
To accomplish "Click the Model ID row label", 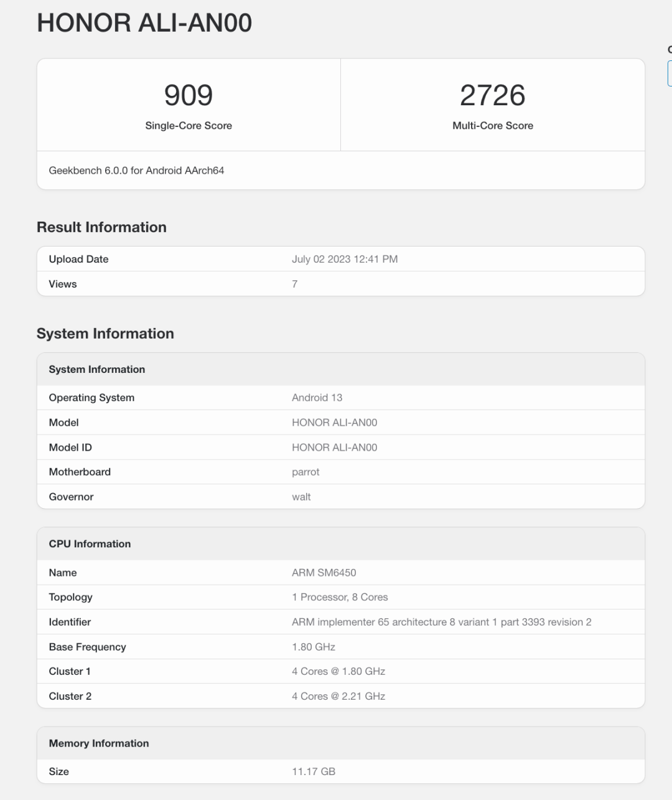I will click(70, 448).
